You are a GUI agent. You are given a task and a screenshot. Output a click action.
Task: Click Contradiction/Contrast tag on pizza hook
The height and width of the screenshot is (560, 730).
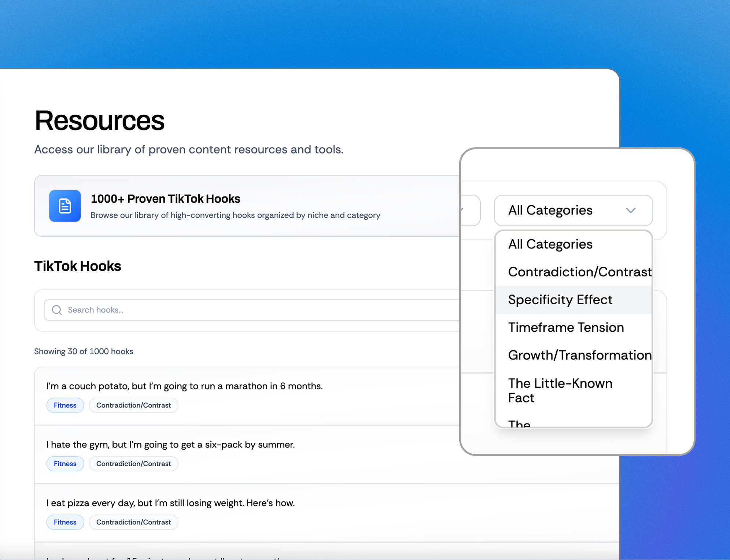(x=133, y=522)
